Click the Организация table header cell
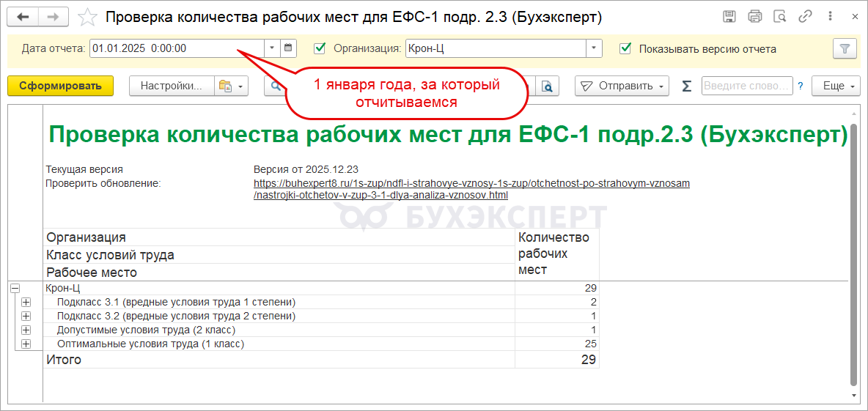The image size is (868, 411). coord(279,237)
